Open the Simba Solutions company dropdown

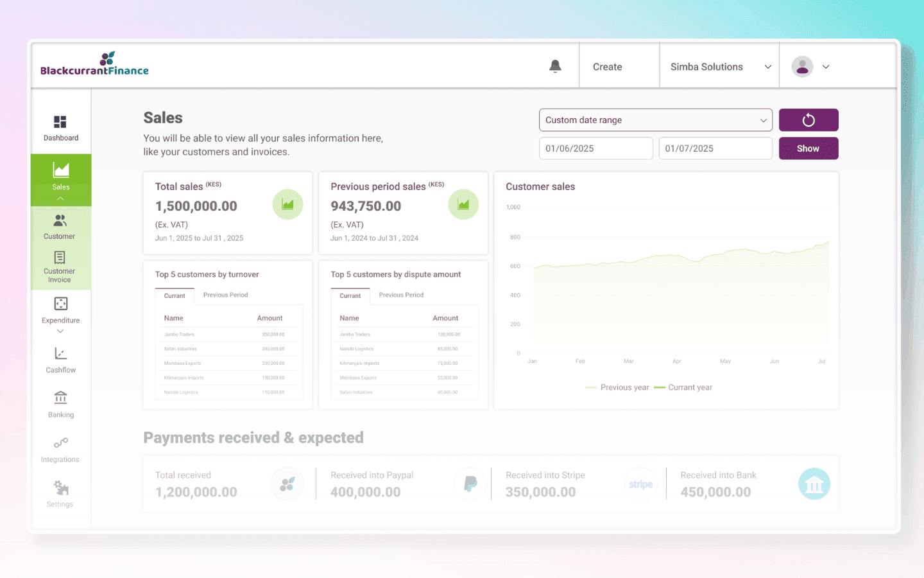click(x=720, y=67)
